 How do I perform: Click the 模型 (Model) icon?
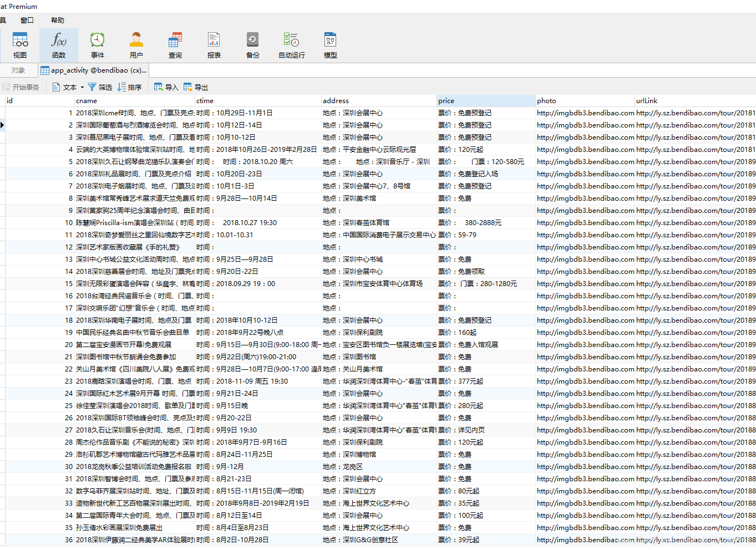click(x=331, y=45)
